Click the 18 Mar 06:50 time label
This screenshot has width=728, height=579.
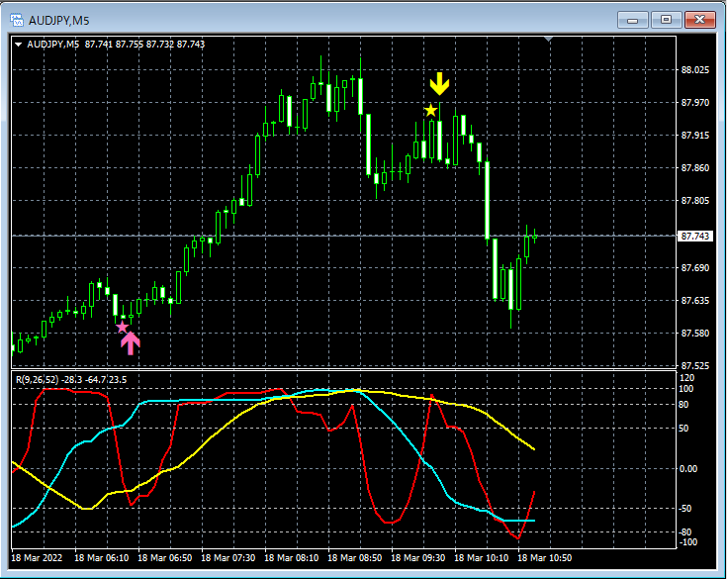pyautogui.click(x=165, y=557)
